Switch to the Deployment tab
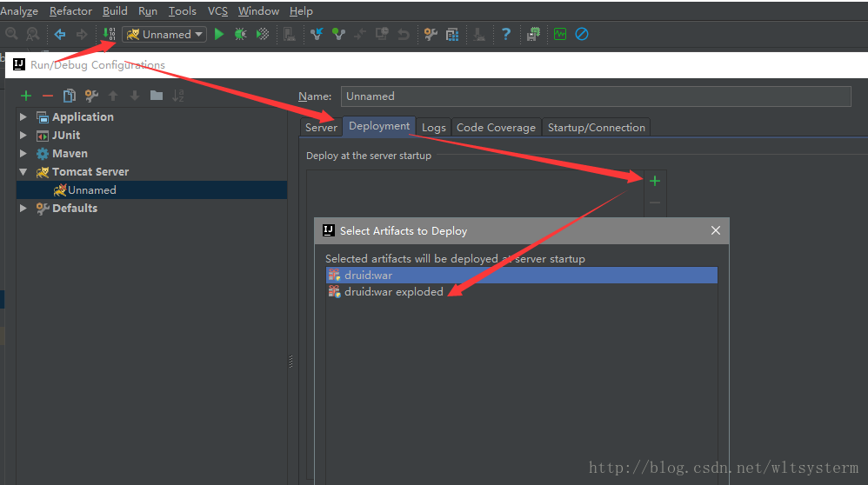The width and height of the screenshot is (868, 485). pos(379,126)
